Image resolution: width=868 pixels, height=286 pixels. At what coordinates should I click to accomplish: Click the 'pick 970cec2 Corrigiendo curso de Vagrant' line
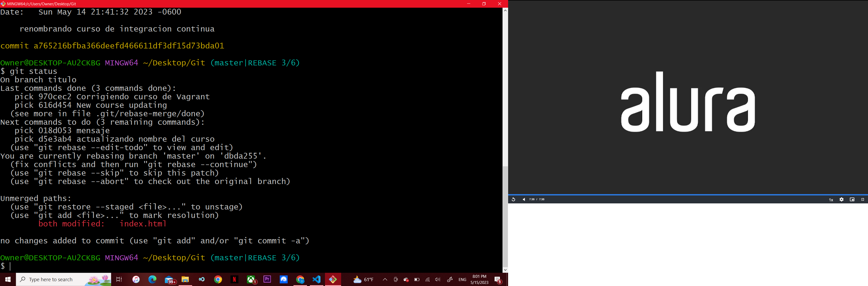(112, 97)
